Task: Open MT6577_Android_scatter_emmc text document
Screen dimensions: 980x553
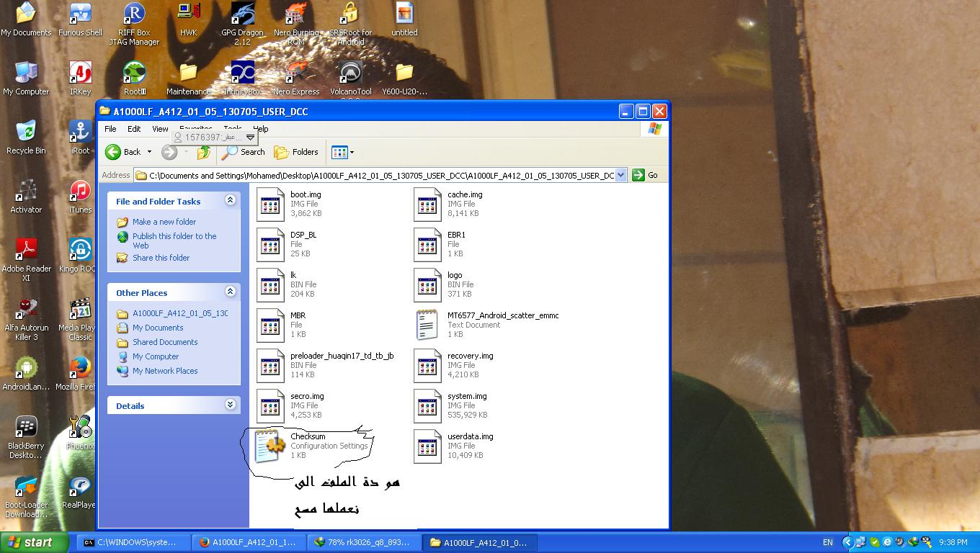Action: (x=428, y=325)
